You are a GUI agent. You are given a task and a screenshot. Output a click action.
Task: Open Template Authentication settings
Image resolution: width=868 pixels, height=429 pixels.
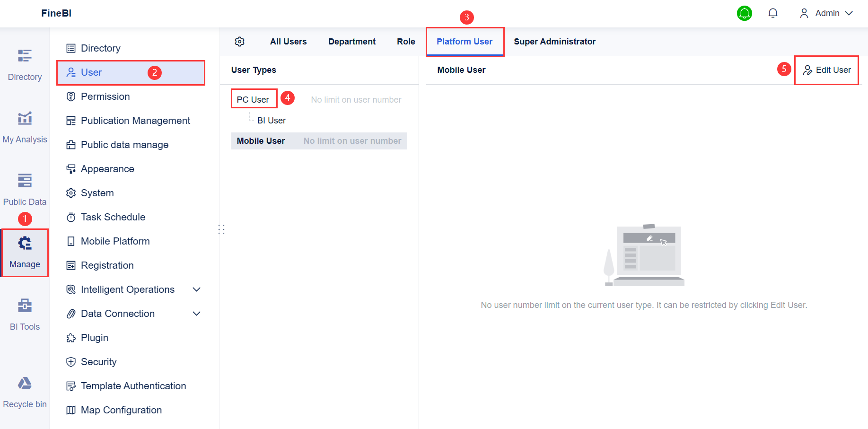133,386
